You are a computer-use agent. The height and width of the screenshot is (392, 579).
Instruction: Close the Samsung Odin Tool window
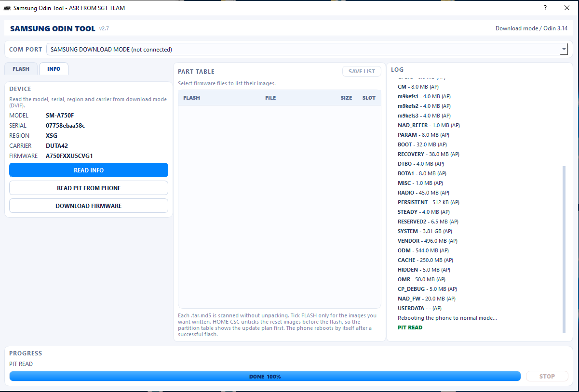tap(567, 8)
